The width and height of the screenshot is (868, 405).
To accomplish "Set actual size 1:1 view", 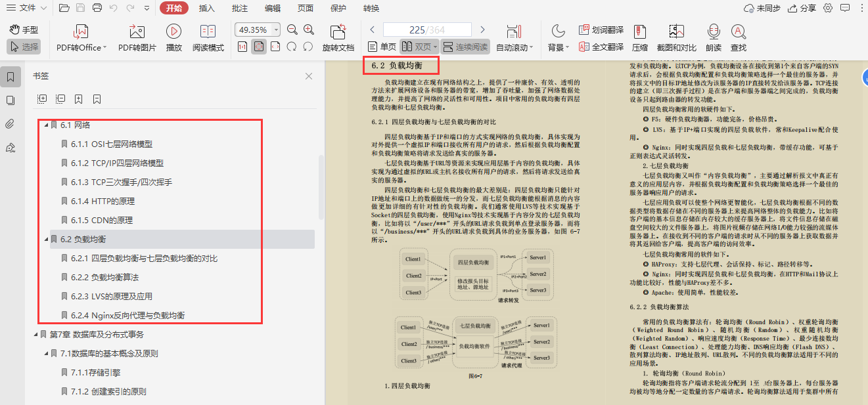I will point(242,47).
